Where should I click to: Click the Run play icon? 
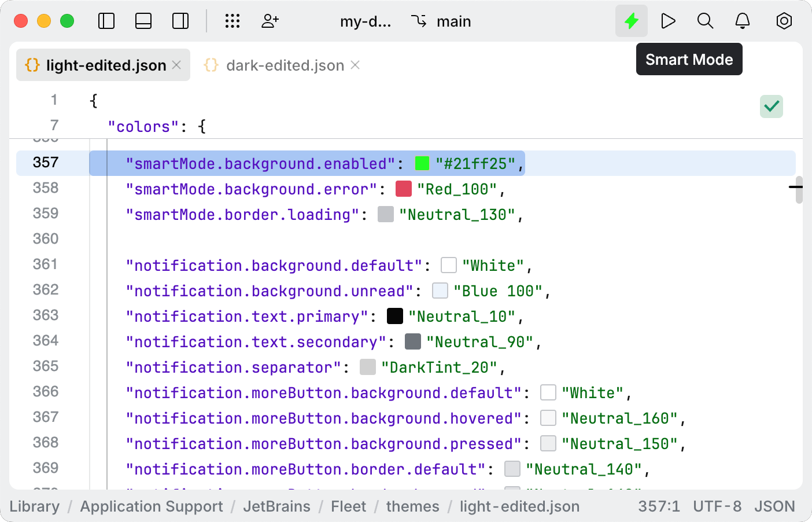click(x=668, y=21)
